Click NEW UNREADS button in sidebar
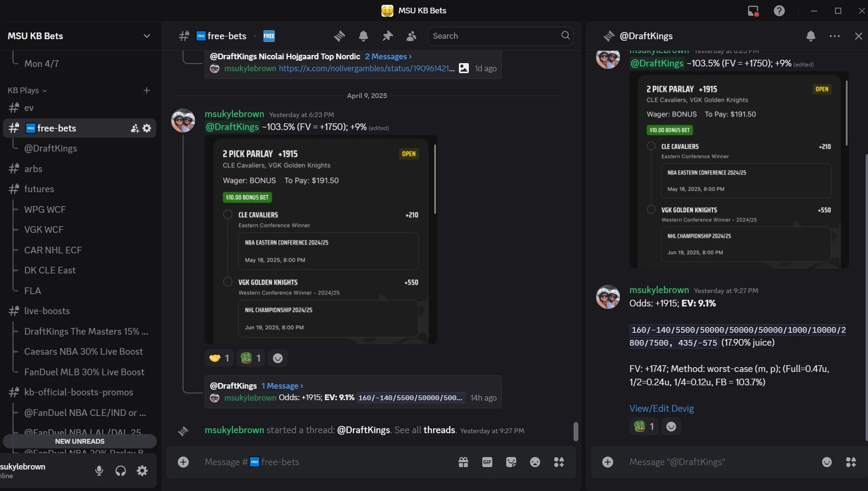 (x=80, y=441)
